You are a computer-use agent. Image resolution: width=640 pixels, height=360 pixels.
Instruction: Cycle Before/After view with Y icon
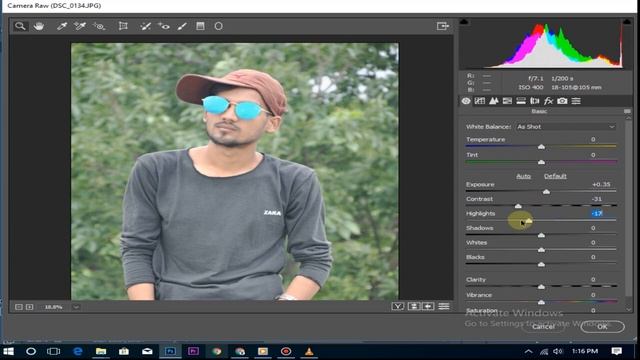tap(398, 306)
